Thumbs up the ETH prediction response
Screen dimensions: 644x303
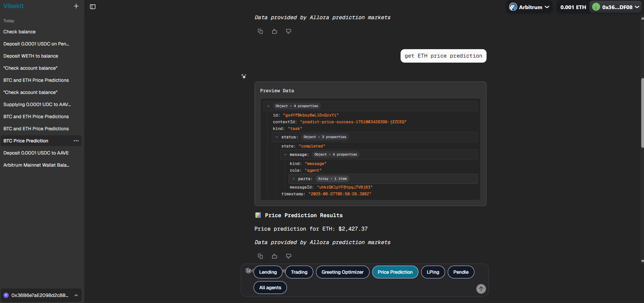pos(274,256)
